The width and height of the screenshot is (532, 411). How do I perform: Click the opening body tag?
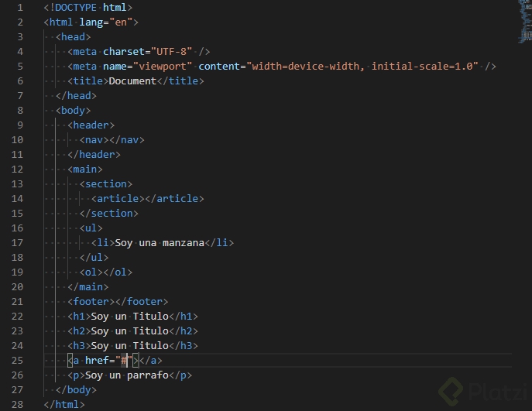(x=73, y=111)
